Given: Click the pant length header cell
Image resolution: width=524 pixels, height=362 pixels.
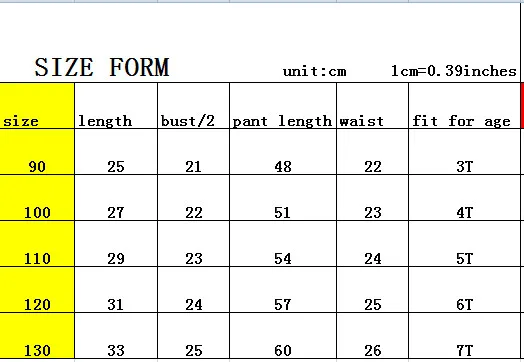Looking at the screenshot, I should (x=283, y=105).
